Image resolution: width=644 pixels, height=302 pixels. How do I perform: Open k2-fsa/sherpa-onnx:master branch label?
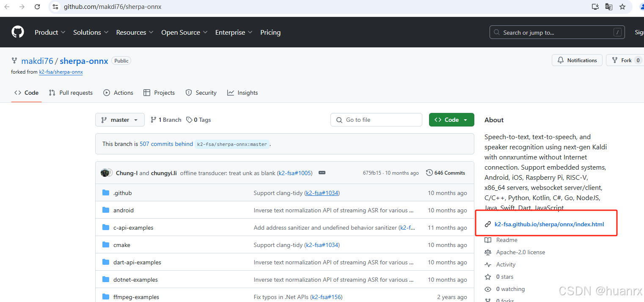point(231,144)
